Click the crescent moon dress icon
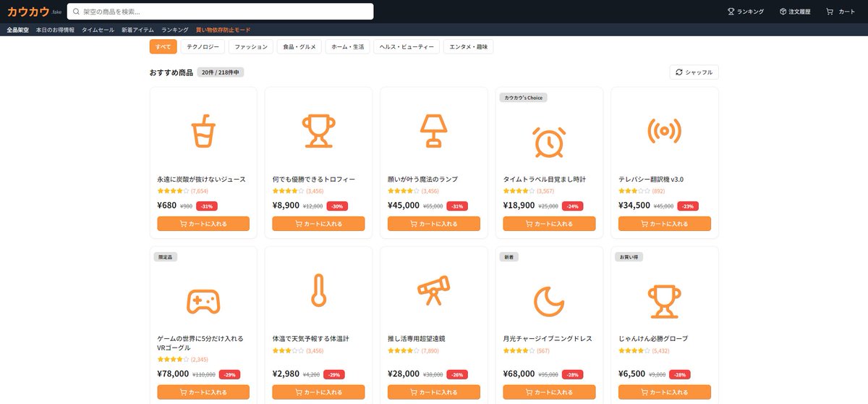This screenshot has width=868, height=404. pos(548,301)
